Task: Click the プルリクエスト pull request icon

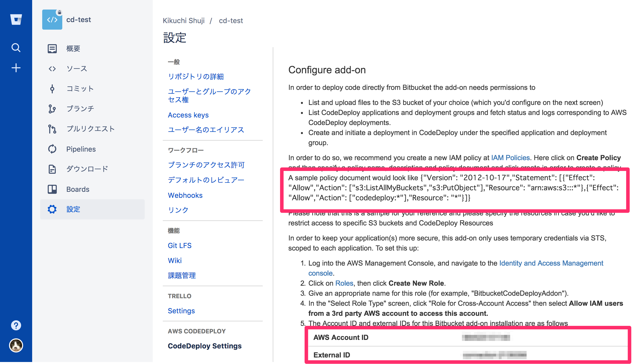Action: pyautogui.click(x=52, y=129)
